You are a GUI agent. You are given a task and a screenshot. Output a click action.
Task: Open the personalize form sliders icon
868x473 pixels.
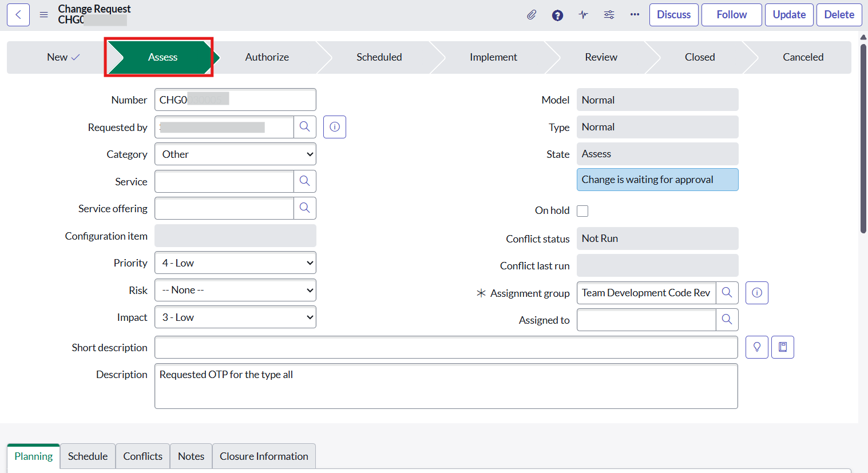pos(609,15)
